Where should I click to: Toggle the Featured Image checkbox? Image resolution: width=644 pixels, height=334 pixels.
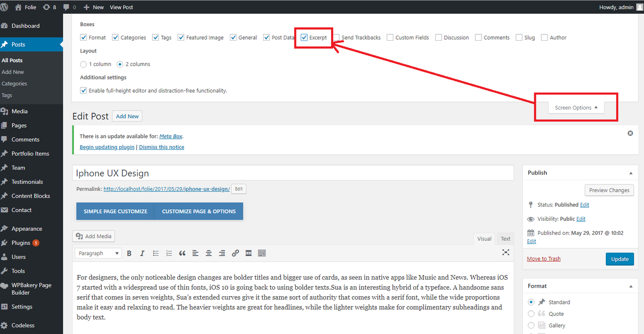point(181,37)
